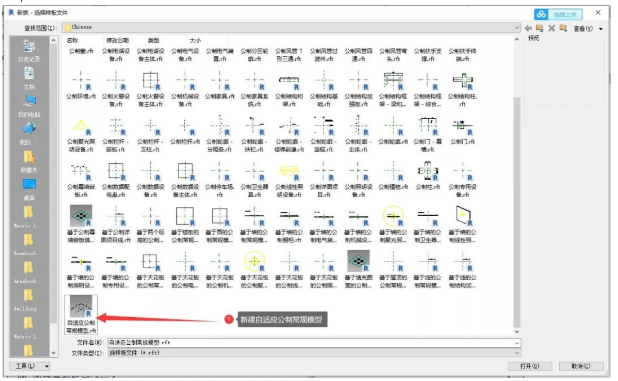Click the 公制扶手终端.rft file name
618x381 pixels.
[x=463, y=55]
